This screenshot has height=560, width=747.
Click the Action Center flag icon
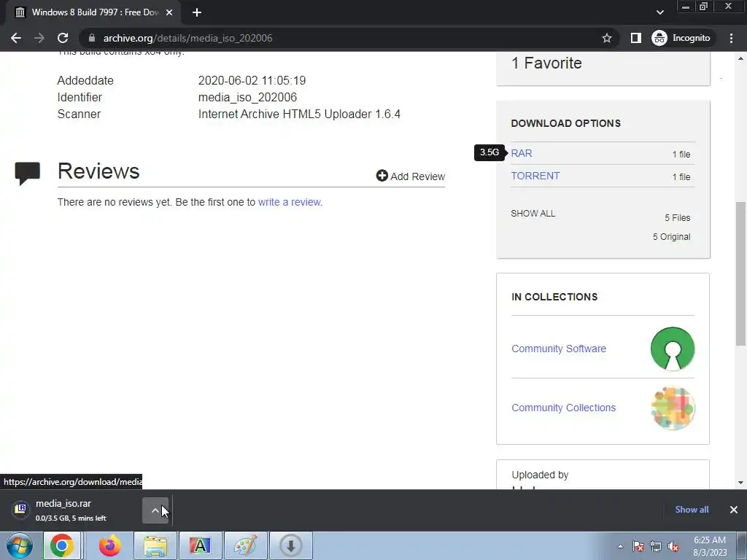point(638,546)
